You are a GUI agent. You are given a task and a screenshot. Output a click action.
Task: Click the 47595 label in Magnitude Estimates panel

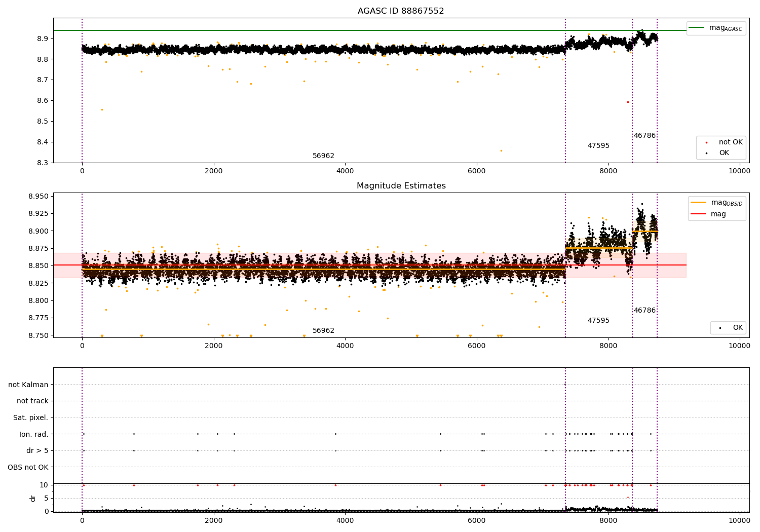[598, 321]
